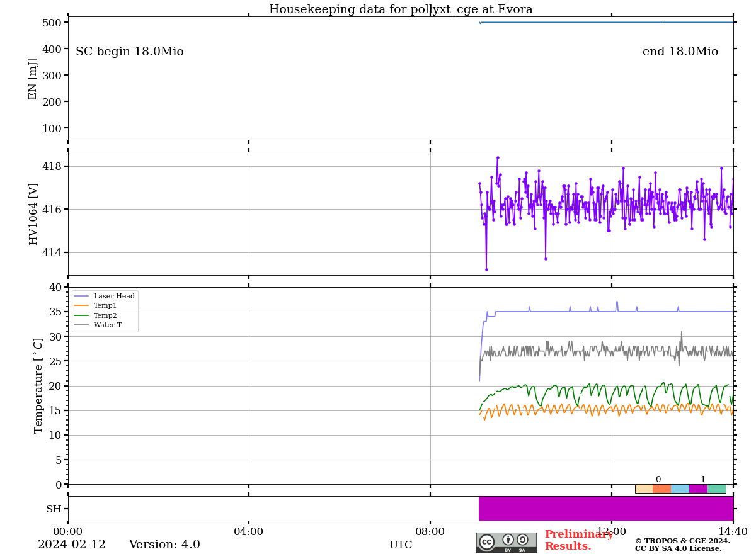756x554 pixels.
Task: Click the '35' tick on the Temperature axis
Action: 55,312
